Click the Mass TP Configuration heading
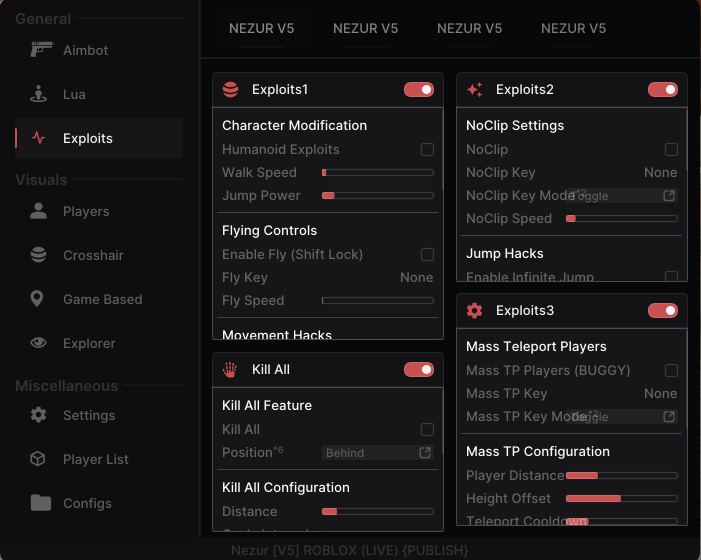 538,451
